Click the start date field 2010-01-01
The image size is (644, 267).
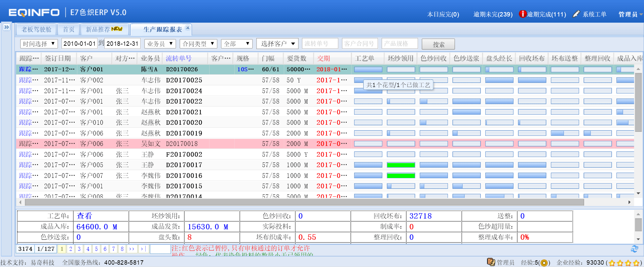tap(79, 44)
